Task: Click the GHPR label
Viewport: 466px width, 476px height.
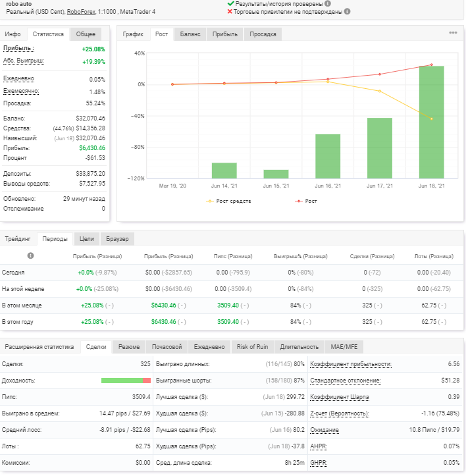Action: 319,463
